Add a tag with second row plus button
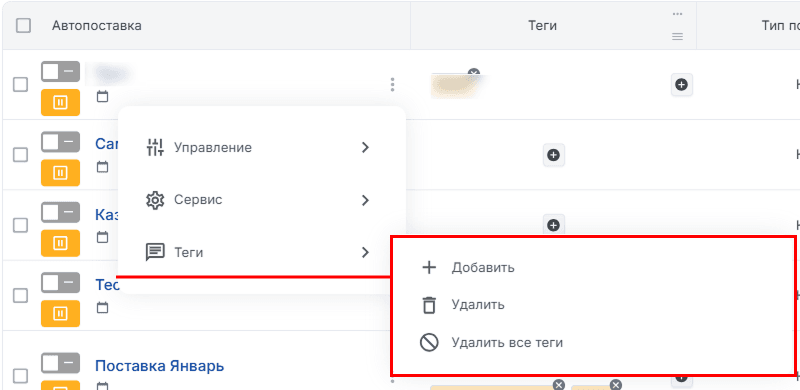Image resolution: width=800 pixels, height=390 pixels. tap(554, 155)
